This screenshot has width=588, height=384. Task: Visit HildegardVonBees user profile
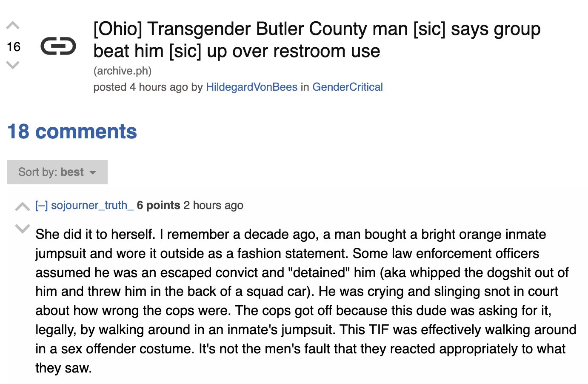point(251,87)
